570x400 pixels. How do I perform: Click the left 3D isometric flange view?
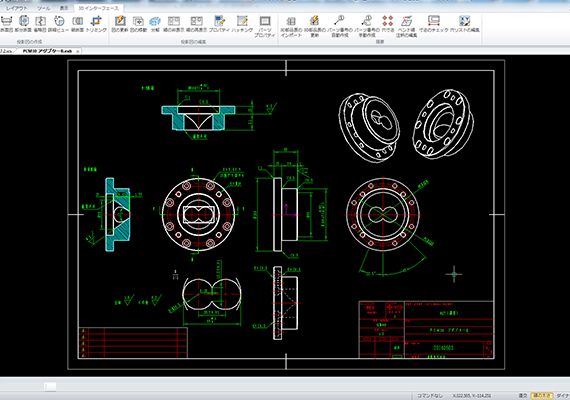(369, 127)
